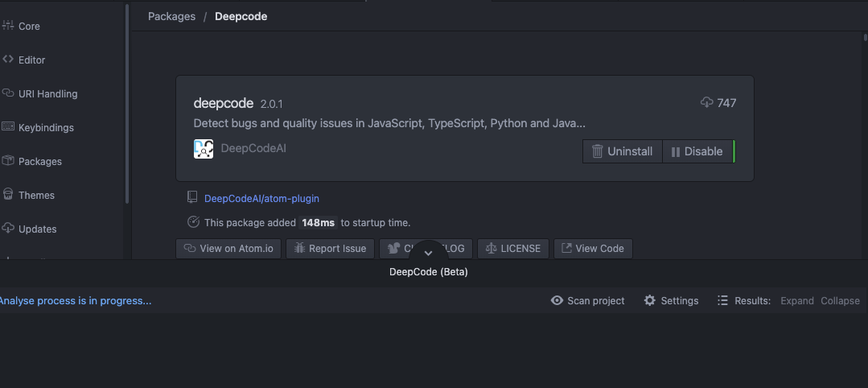Click the bug icon on Report Issue
868x388 pixels.
(x=299, y=248)
